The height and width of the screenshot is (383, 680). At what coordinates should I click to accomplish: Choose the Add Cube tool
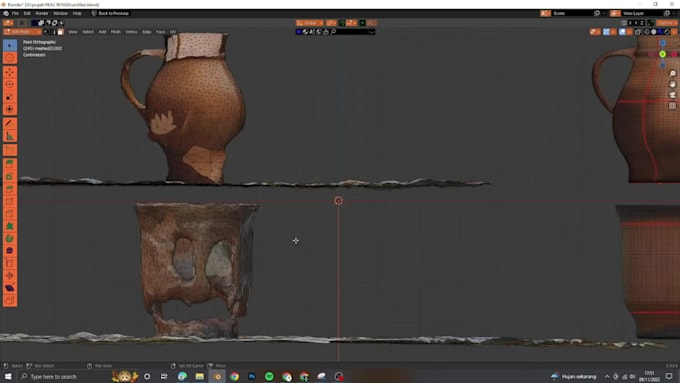(x=10, y=150)
